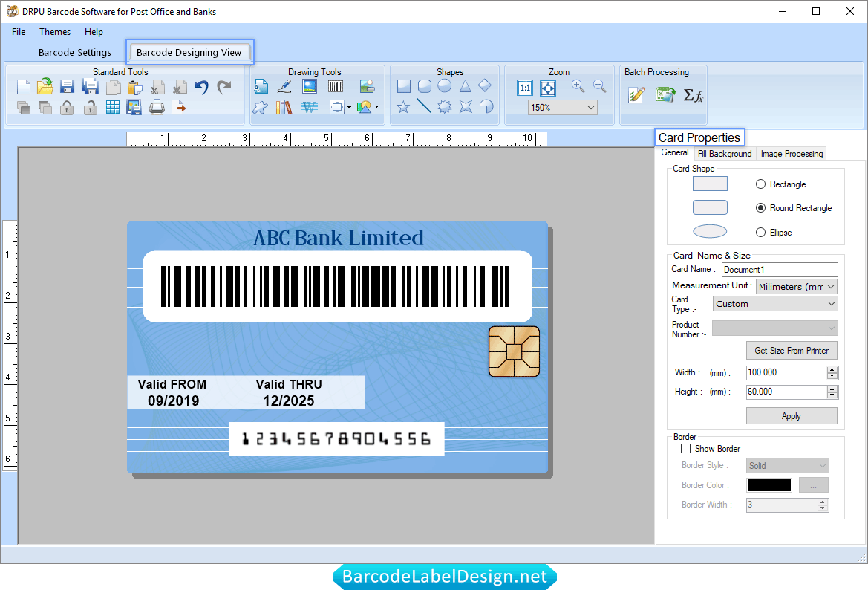The width and height of the screenshot is (868, 590).
Task: Open the Card Type Custom dropdown
Action: click(775, 304)
